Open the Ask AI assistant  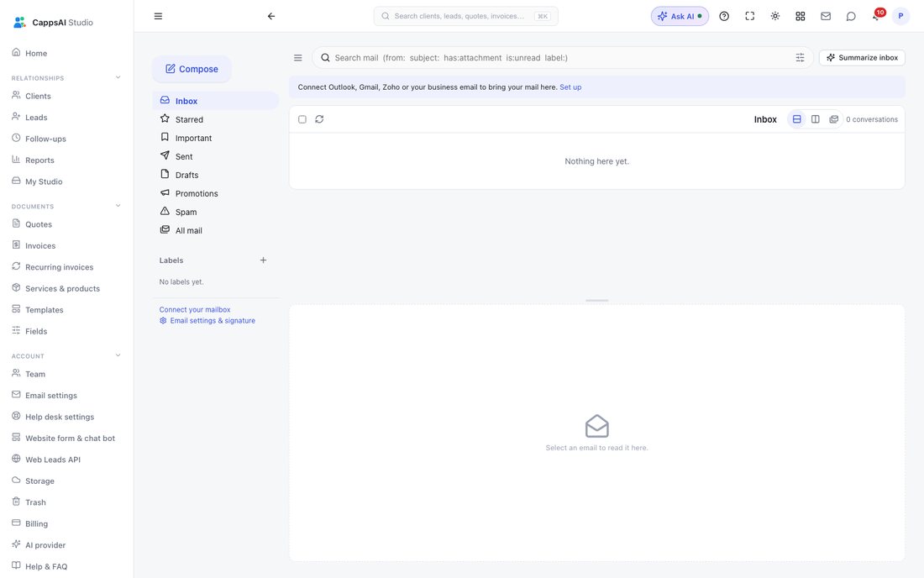tap(680, 17)
